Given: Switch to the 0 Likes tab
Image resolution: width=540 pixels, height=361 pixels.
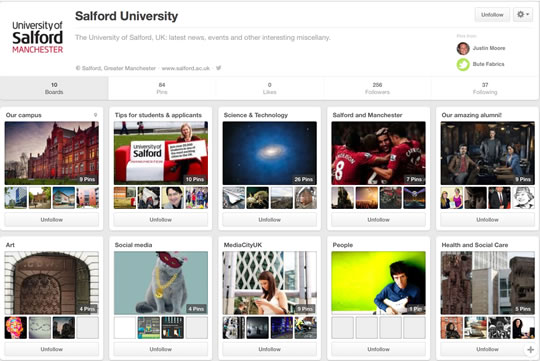Looking at the screenshot, I should (270, 88).
